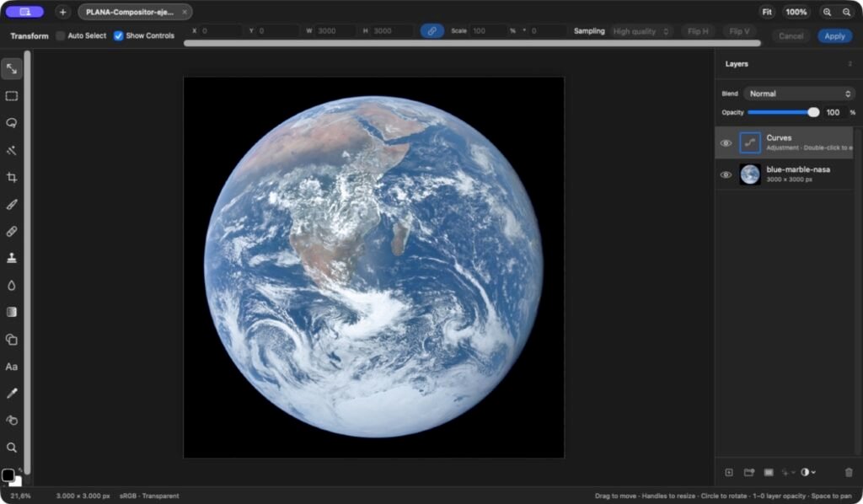Select the Eyedropper tool
This screenshot has height=504, width=863.
[x=12, y=394]
